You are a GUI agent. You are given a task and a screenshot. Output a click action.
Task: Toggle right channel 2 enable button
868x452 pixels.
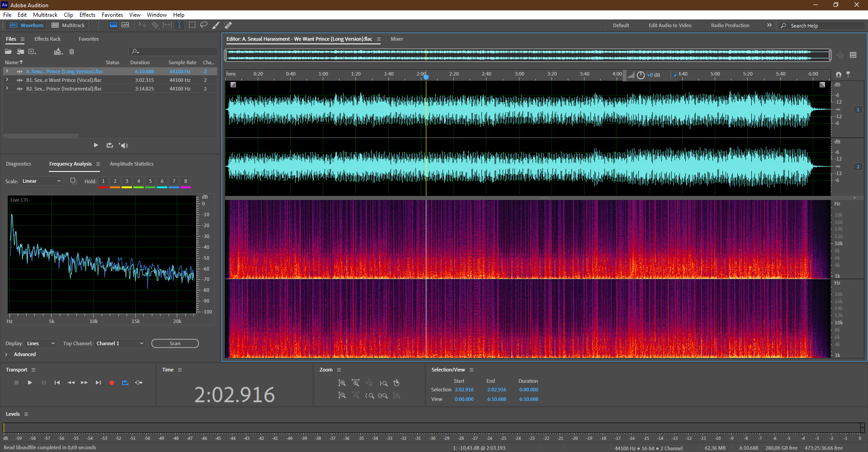coord(858,167)
